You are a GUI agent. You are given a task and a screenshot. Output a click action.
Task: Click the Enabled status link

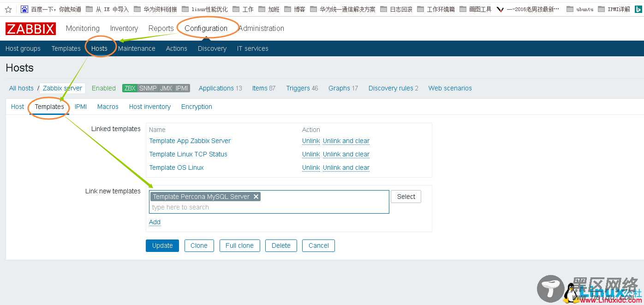[104, 88]
